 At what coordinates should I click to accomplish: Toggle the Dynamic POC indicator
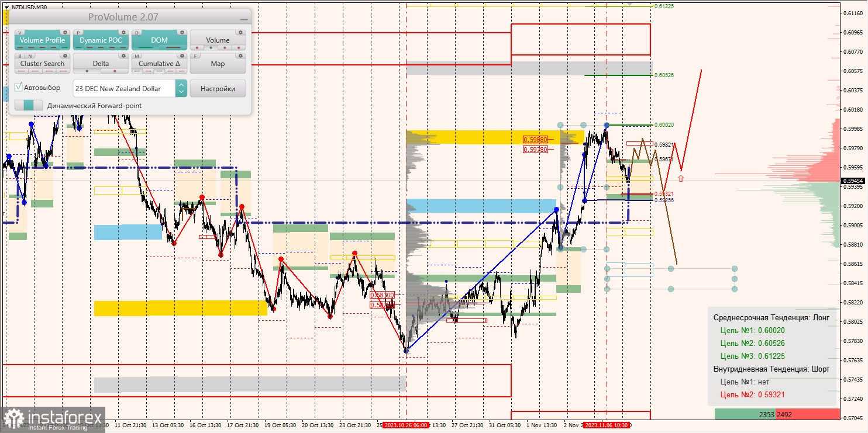click(101, 40)
